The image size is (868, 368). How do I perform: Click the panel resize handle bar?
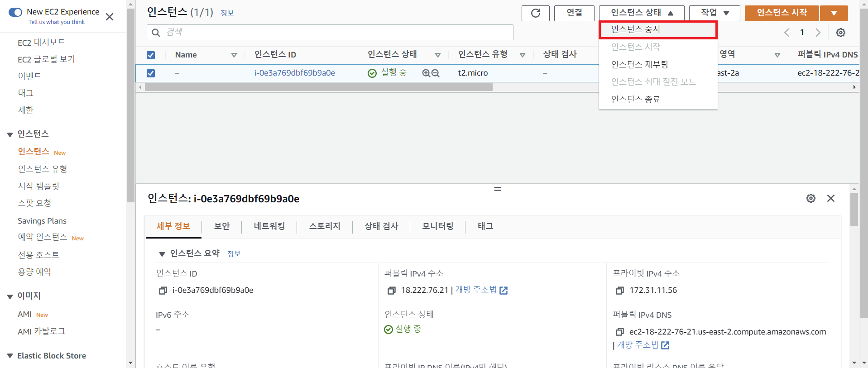click(x=498, y=189)
